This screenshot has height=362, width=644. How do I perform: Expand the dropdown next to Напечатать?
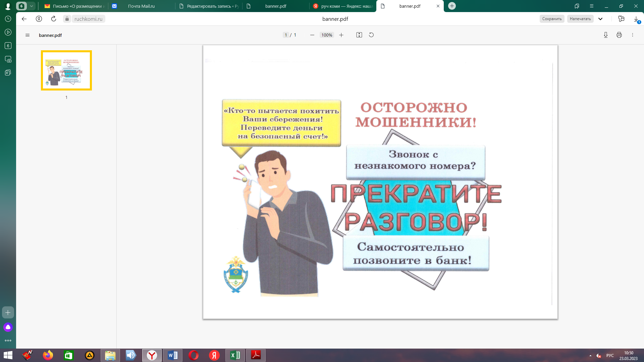click(x=600, y=19)
